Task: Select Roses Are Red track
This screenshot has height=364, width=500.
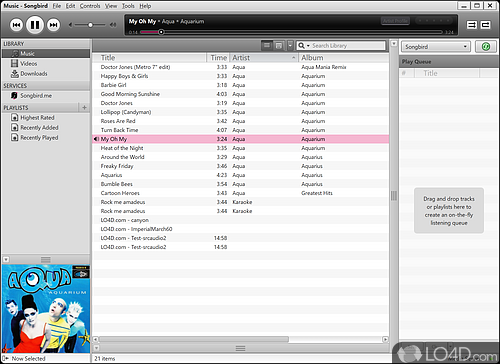Action: [240, 121]
